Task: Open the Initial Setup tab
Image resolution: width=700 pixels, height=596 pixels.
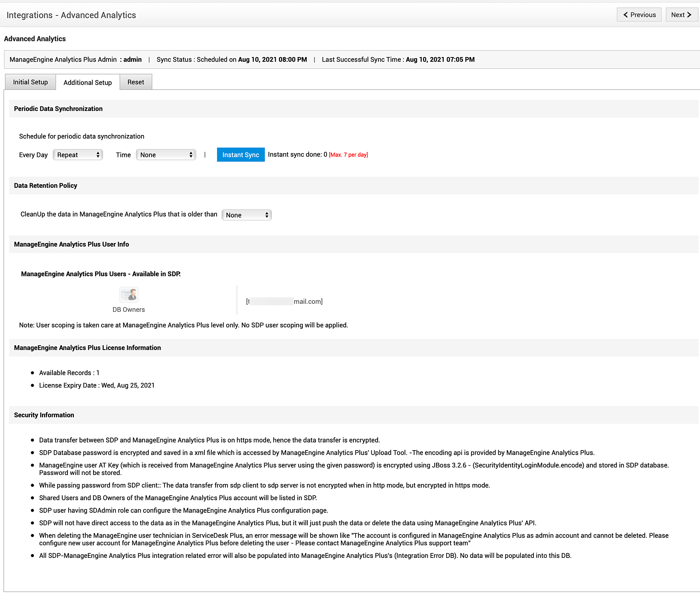Action: (30, 82)
